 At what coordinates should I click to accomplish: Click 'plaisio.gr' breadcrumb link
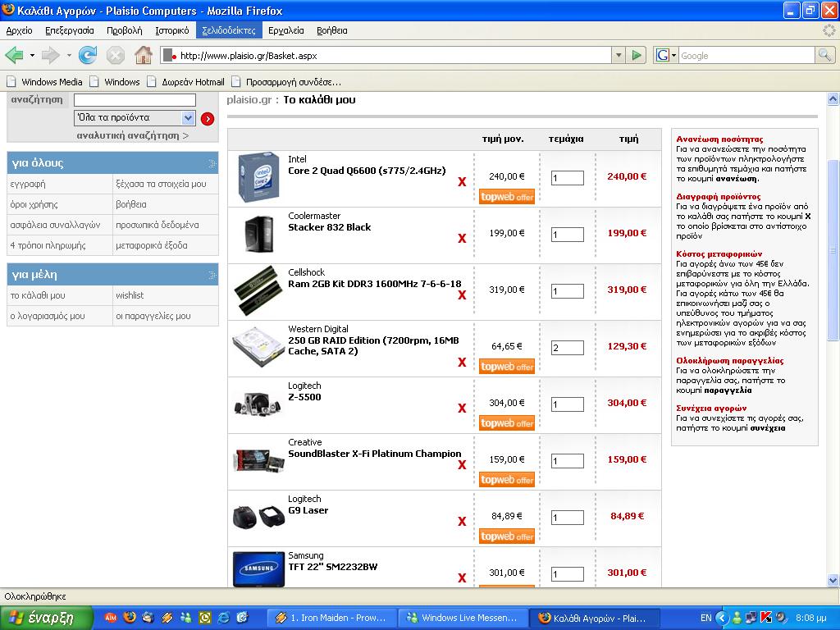coord(249,99)
